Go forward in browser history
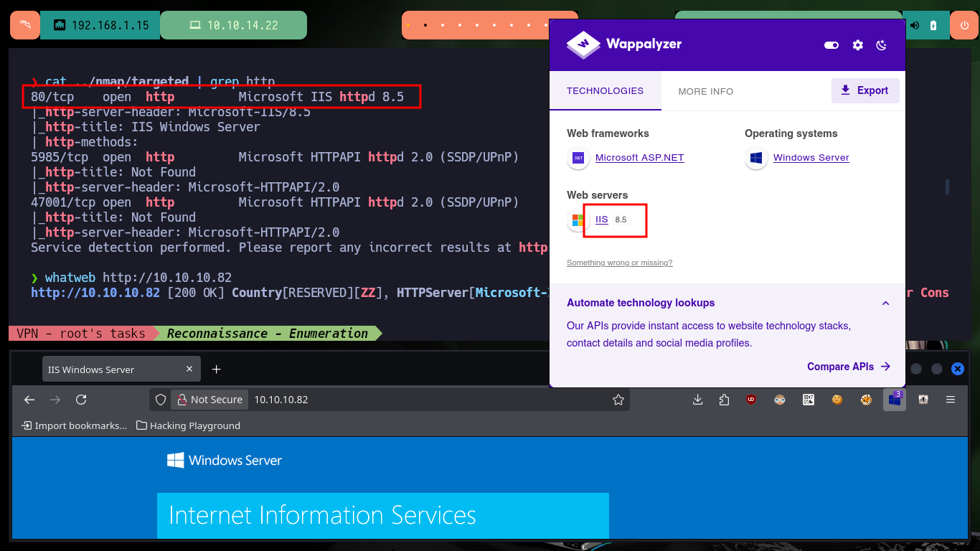Screen dimensions: 980x551 (x=55, y=400)
